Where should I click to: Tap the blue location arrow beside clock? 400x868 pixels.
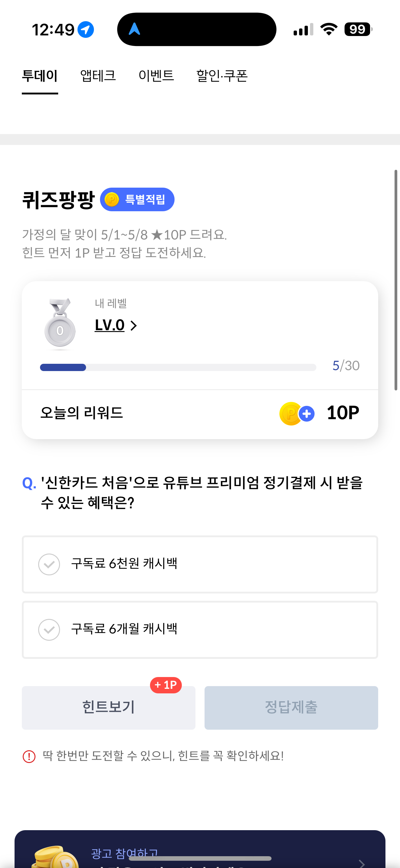tap(86, 30)
